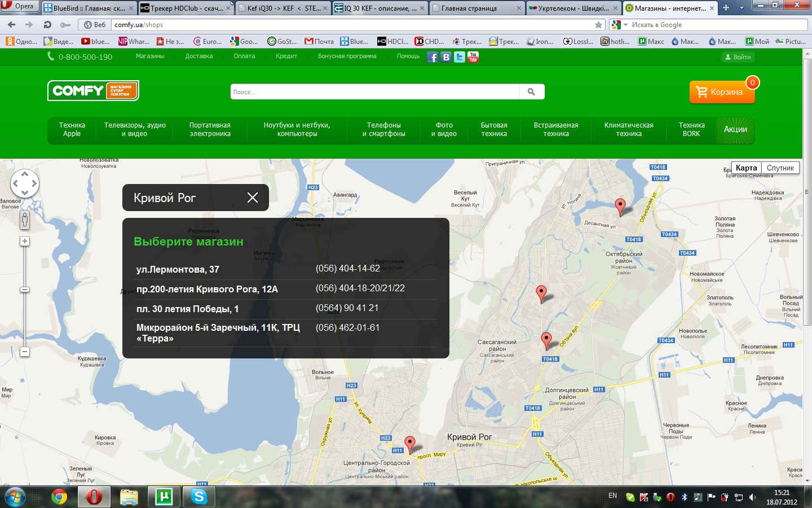This screenshot has height=508, width=812.
Task: Open the Opera menu button
Action: click(19, 6)
